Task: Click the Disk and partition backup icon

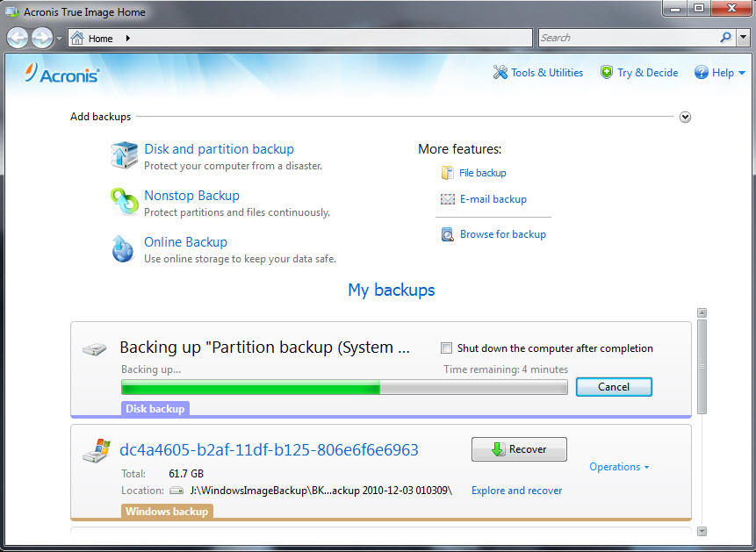Action: tap(125, 154)
